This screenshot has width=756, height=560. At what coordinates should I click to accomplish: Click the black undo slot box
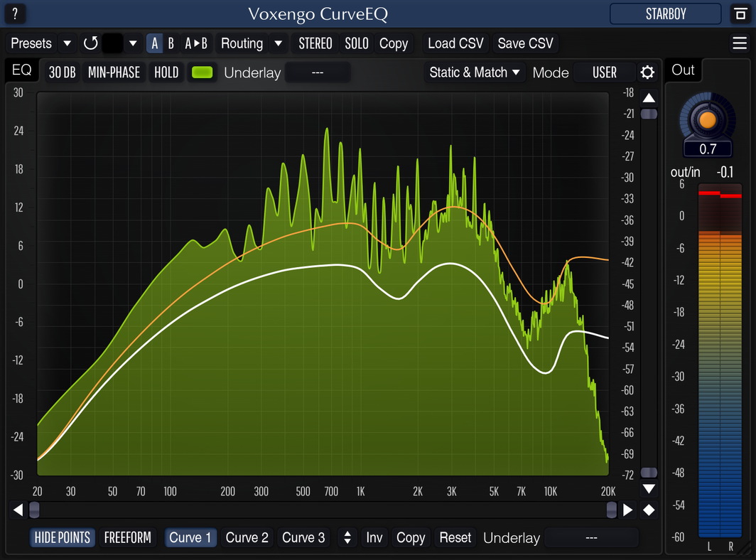coord(113,43)
